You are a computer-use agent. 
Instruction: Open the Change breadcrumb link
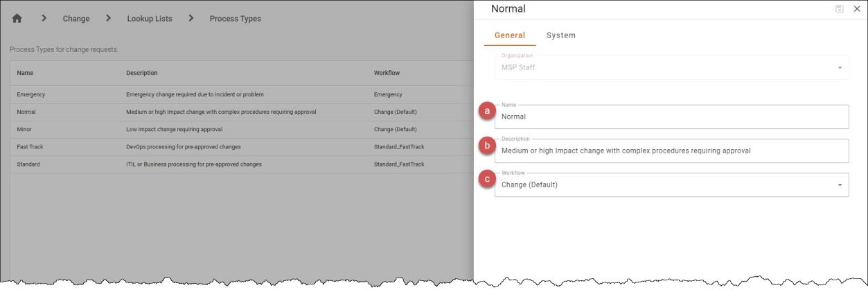click(76, 19)
